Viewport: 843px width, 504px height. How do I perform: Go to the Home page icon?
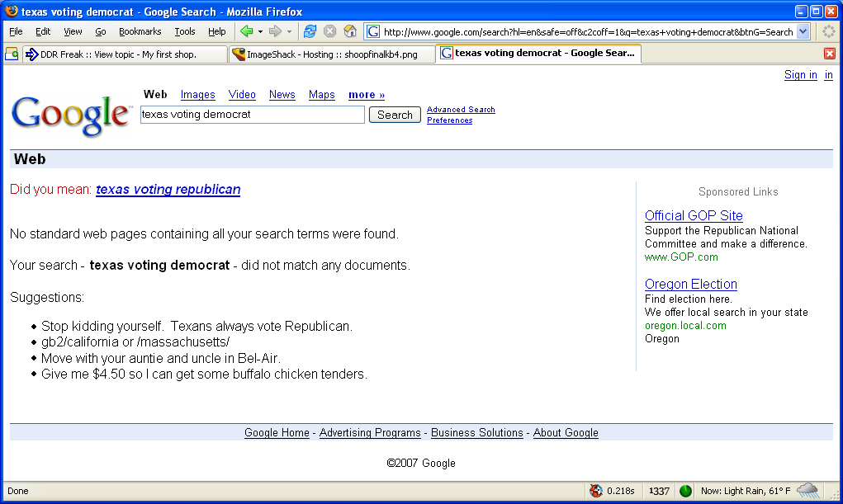[x=350, y=31]
